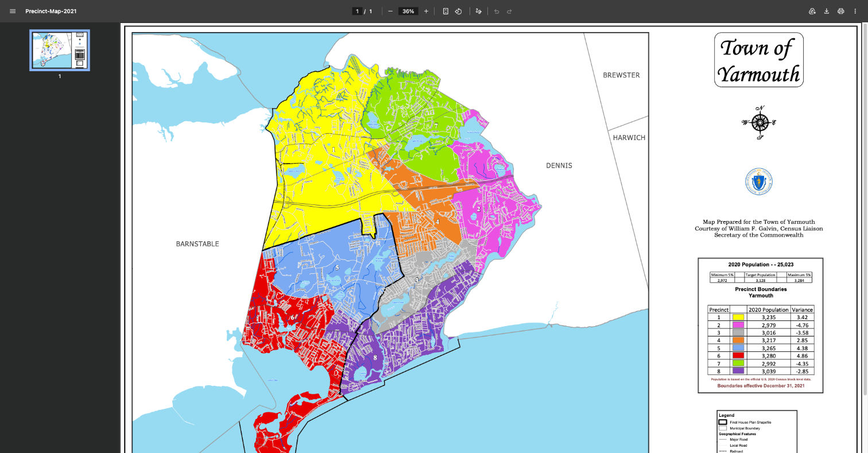Click the Town of Yarmouth title box
This screenshot has width=868, height=453.
(758, 60)
